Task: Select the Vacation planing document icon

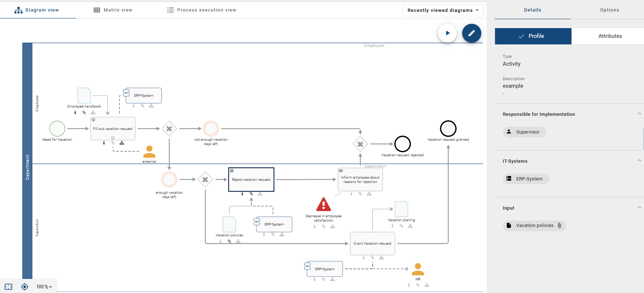Action: pos(402,209)
